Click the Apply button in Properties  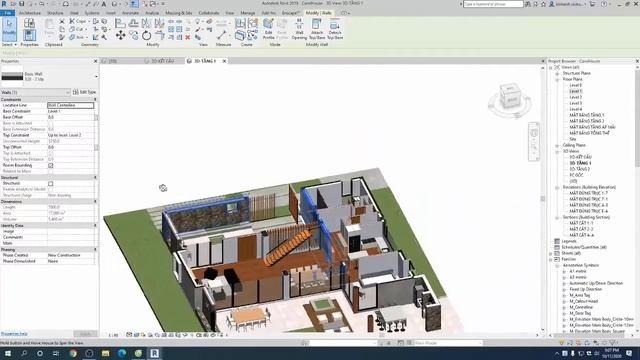(85, 334)
